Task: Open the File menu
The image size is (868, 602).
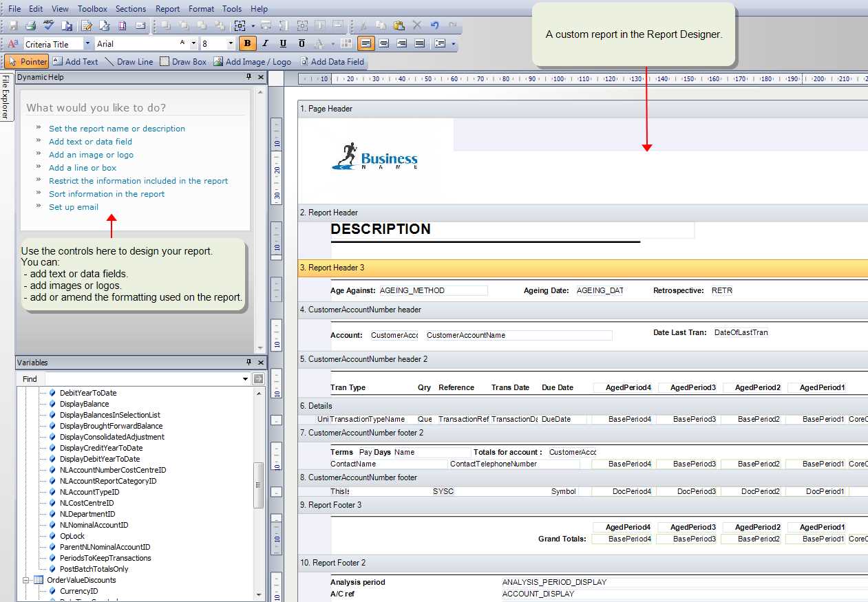Action: pos(14,9)
